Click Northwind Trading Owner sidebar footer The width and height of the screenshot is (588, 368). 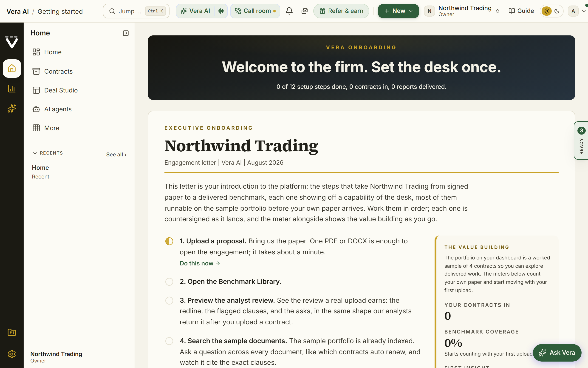(x=79, y=357)
